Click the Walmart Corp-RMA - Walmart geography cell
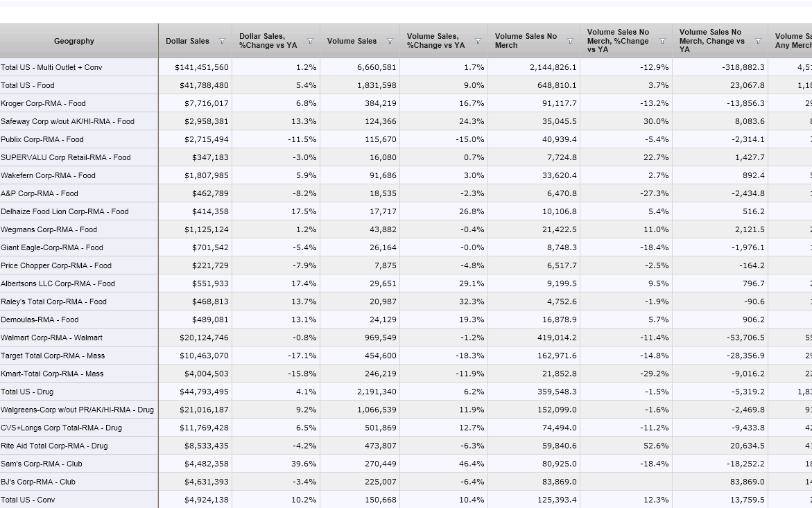Viewport: 812px width, 508px height. 51,338
